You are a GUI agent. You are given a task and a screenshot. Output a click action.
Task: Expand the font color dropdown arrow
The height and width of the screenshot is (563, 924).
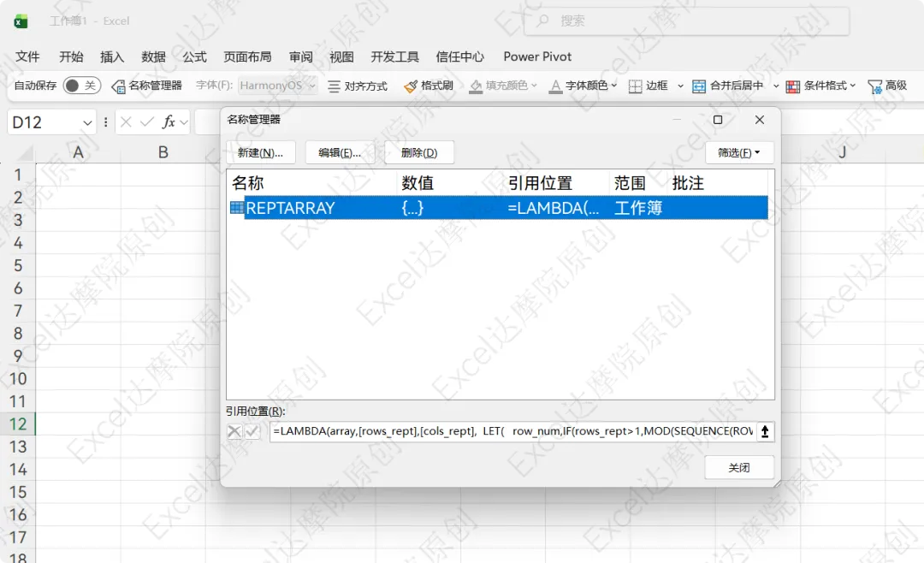(x=614, y=86)
